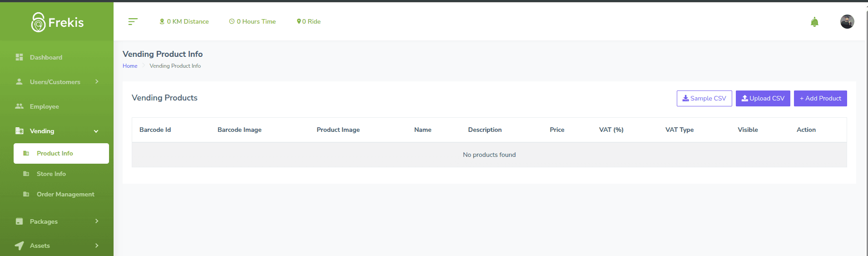Click the KM Distance indicator icon
The height and width of the screenshot is (256, 868).
coord(162,21)
